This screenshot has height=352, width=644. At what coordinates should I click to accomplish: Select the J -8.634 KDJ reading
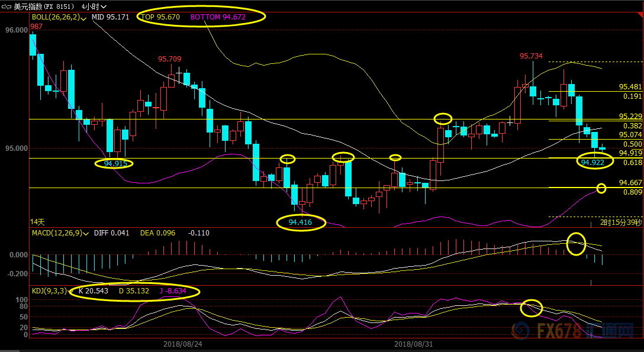tap(173, 291)
